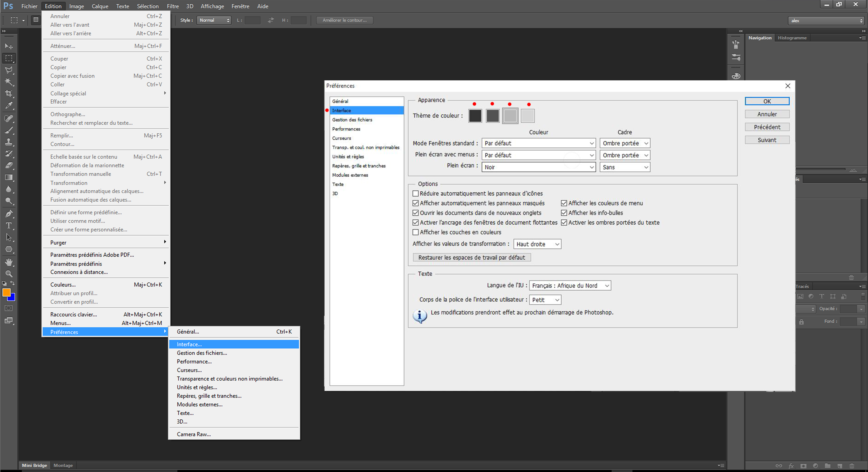The width and height of the screenshot is (868, 472).
Task: Uncheck Afficher automatiquement les panneaux masqués
Action: pyautogui.click(x=416, y=203)
